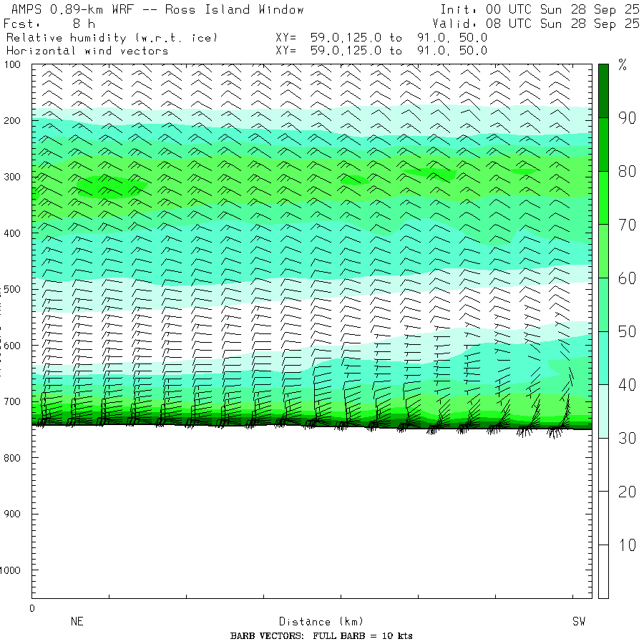Image resolution: width=644 pixels, height=644 pixels.
Task: Click the color bar swatch between 50 and 60
Action: click(x=603, y=305)
